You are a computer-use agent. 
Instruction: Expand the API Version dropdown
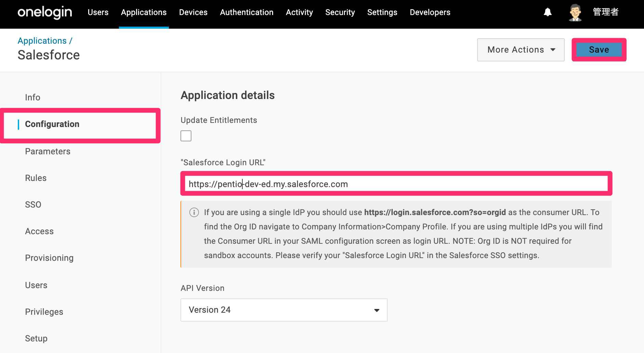coord(284,310)
